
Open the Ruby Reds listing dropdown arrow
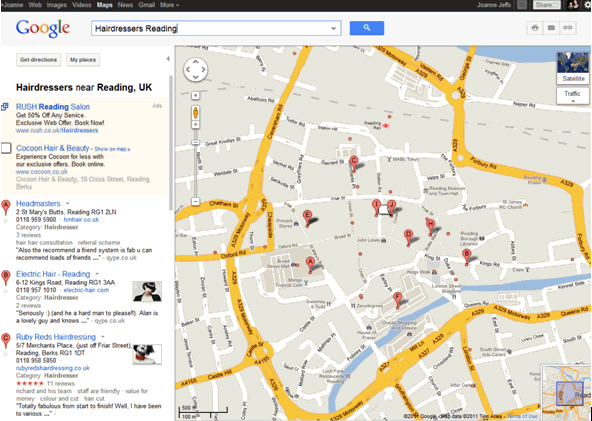coord(103,337)
